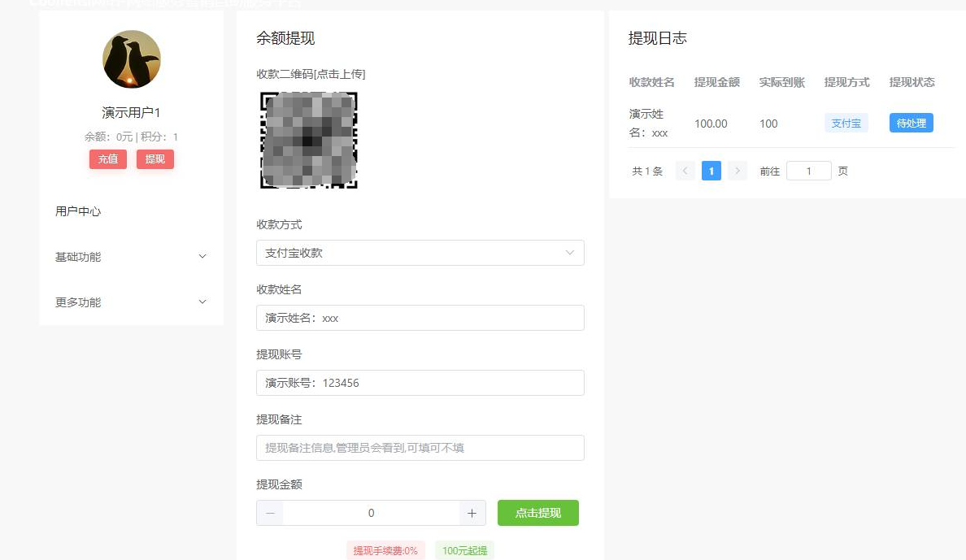Select page 1 in the pagination
This screenshot has height=560, width=966.
[711, 171]
